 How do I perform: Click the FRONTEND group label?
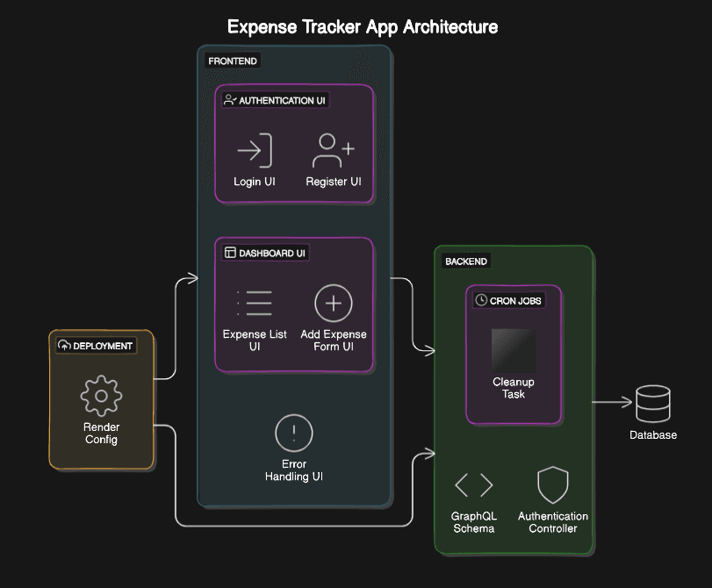click(233, 61)
